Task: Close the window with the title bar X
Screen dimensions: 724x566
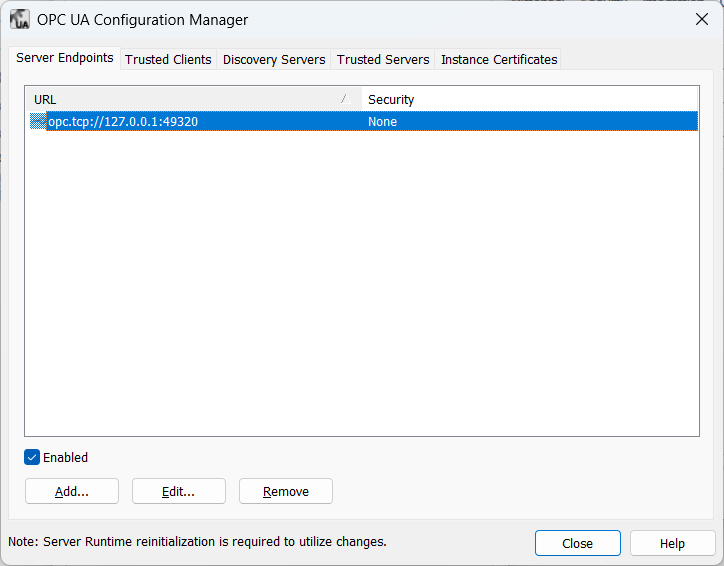Action: [701, 19]
